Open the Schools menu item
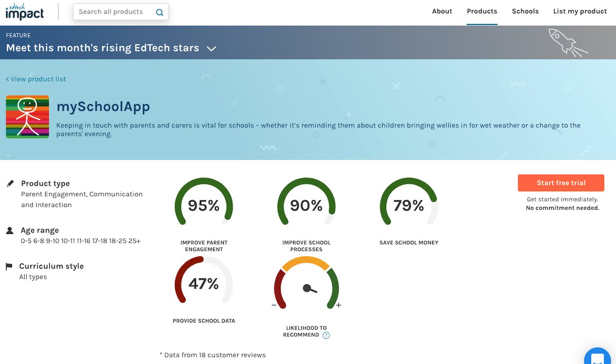 pos(525,11)
